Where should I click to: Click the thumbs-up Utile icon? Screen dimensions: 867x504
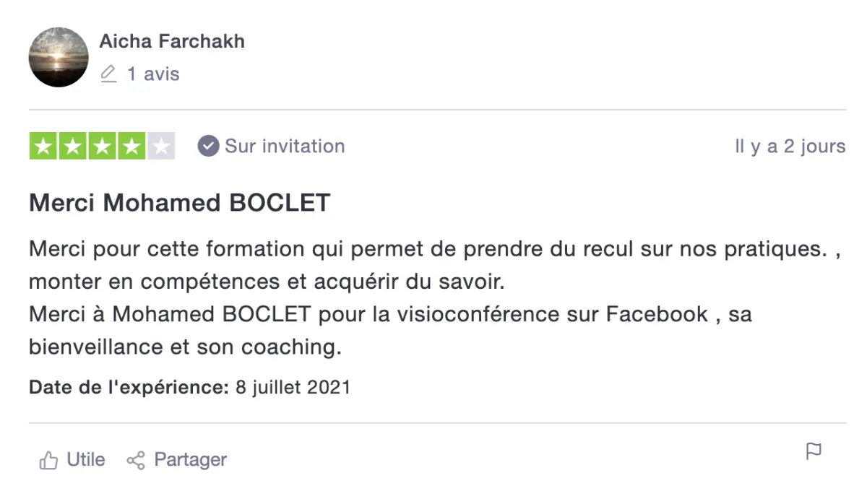(x=48, y=460)
